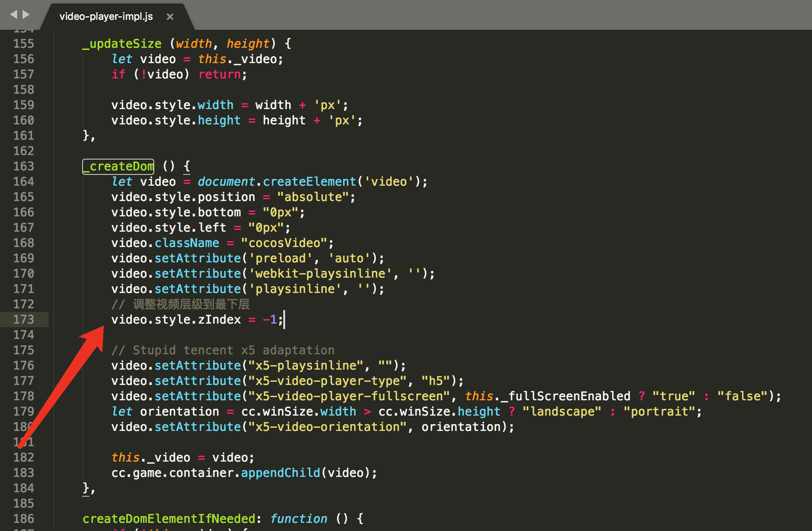
Task: Click the back navigation arrow
Action: (14, 14)
